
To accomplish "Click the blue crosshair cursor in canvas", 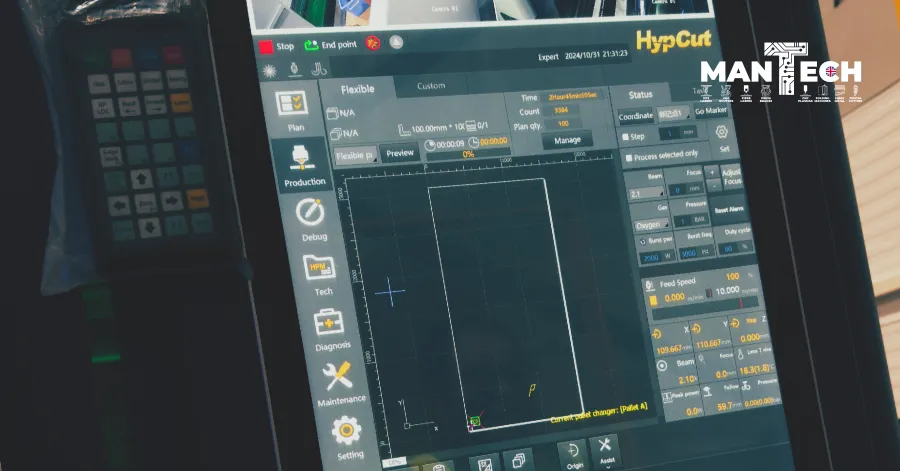I will tap(390, 291).
